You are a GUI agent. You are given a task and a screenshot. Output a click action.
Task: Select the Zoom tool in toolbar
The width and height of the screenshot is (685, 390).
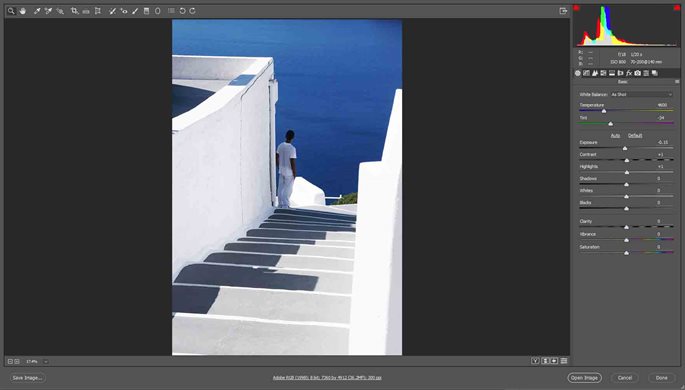tap(11, 11)
